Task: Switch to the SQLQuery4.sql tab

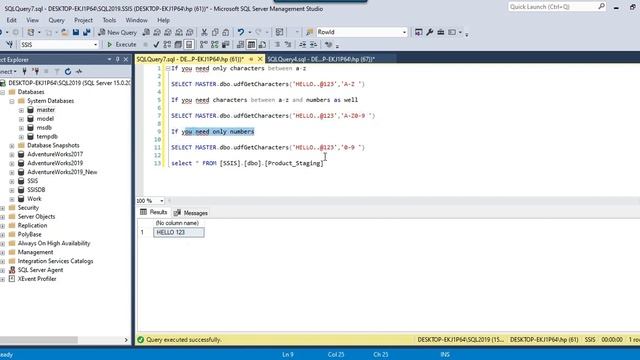Action: coord(321,59)
